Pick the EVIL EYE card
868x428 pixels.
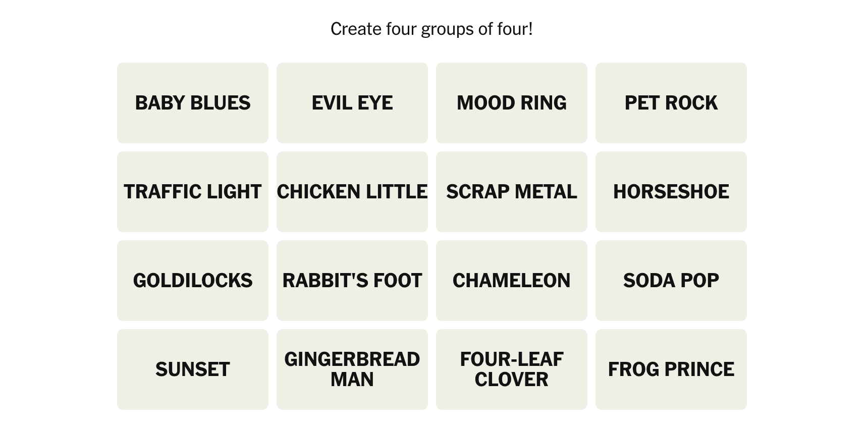click(352, 103)
